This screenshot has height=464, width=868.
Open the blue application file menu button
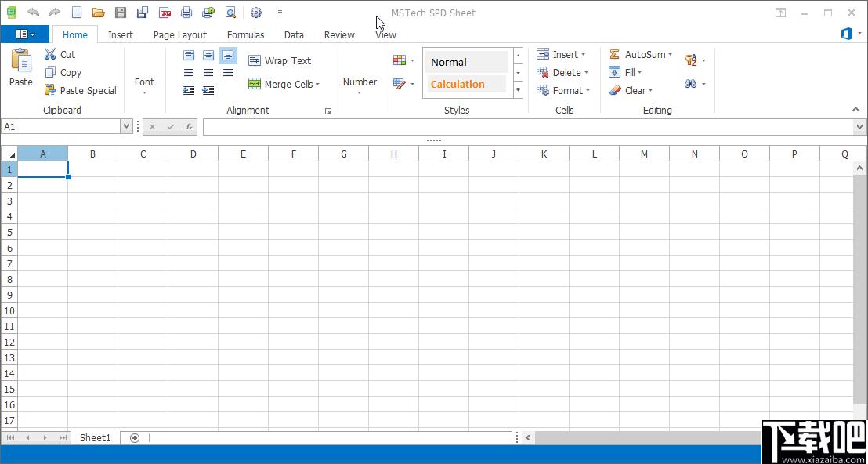[x=25, y=34]
